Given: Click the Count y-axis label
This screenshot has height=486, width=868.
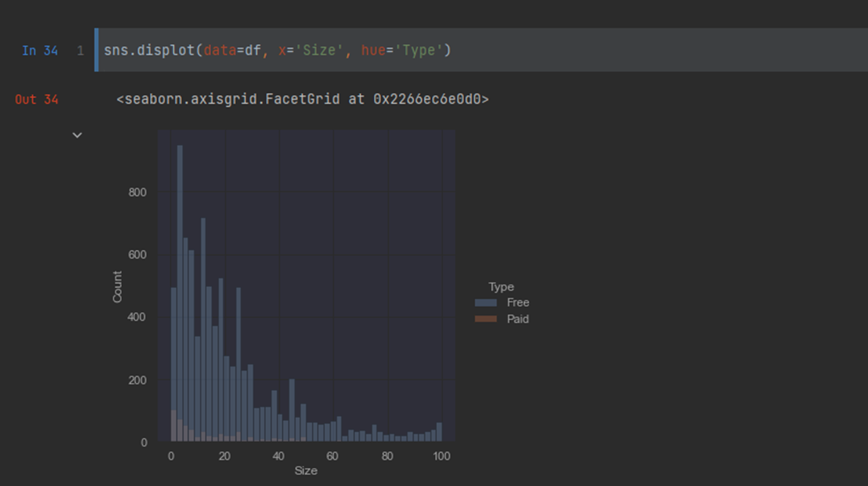Looking at the screenshot, I should click(x=118, y=286).
